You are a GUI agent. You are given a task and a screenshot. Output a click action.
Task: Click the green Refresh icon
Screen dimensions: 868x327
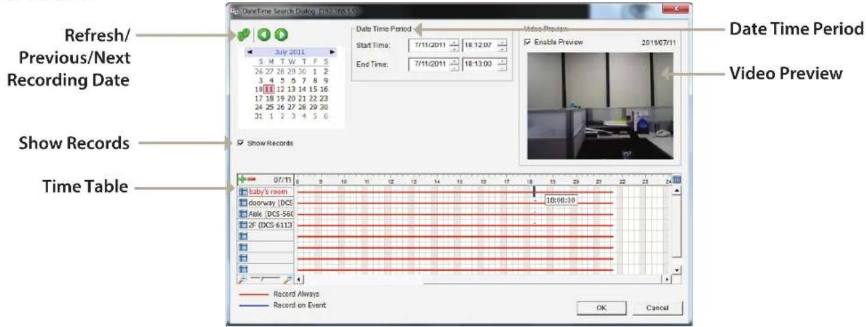click(244, 35)
